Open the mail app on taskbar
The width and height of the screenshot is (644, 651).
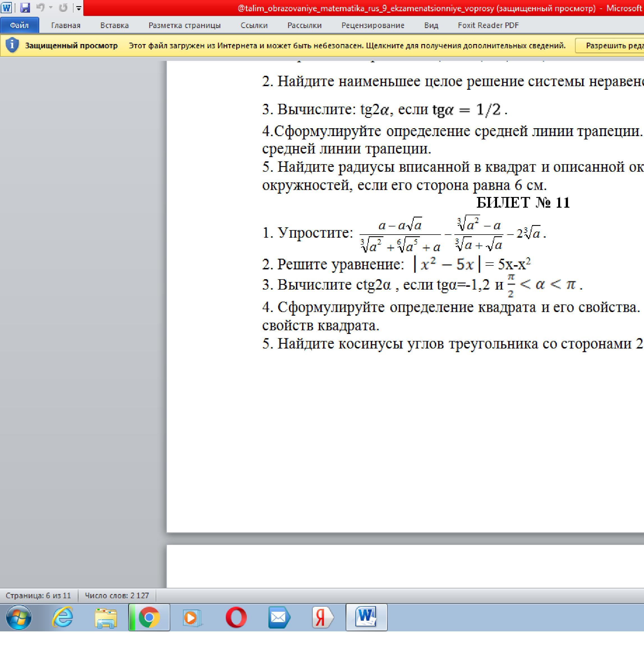(279, 617)
